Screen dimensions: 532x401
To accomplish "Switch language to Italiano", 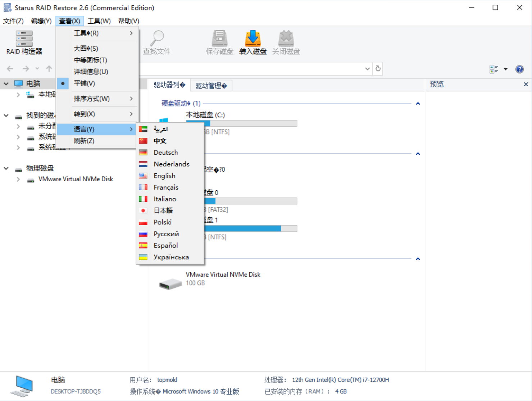I will point(170,199).
